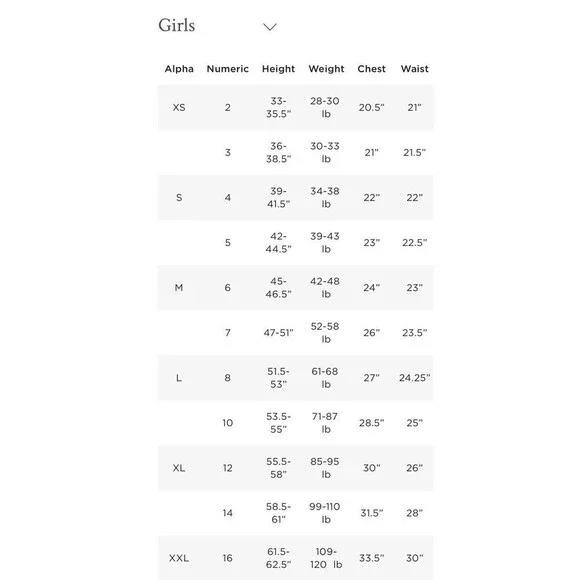Select the Chest column header
Viewport: 580px width, 580px height.
(x=371, y=69)
